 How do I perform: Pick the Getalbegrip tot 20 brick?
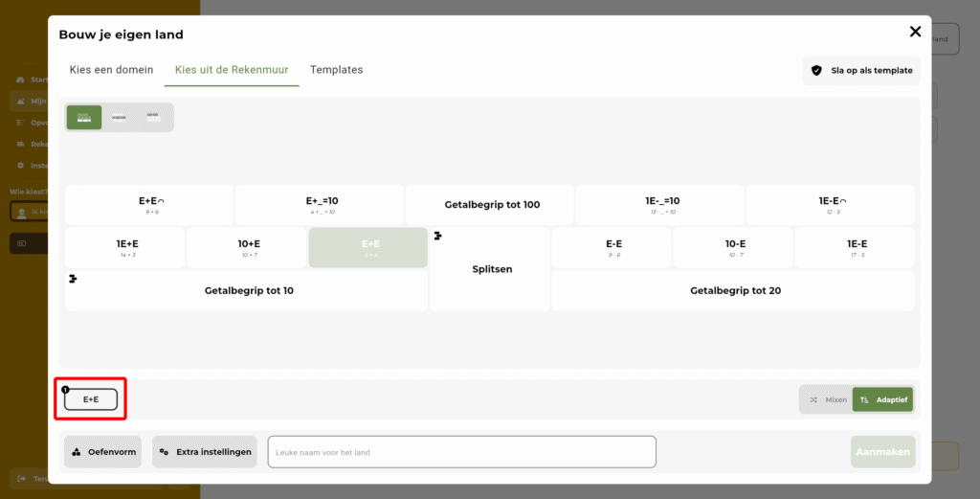[x=733, y=290]
